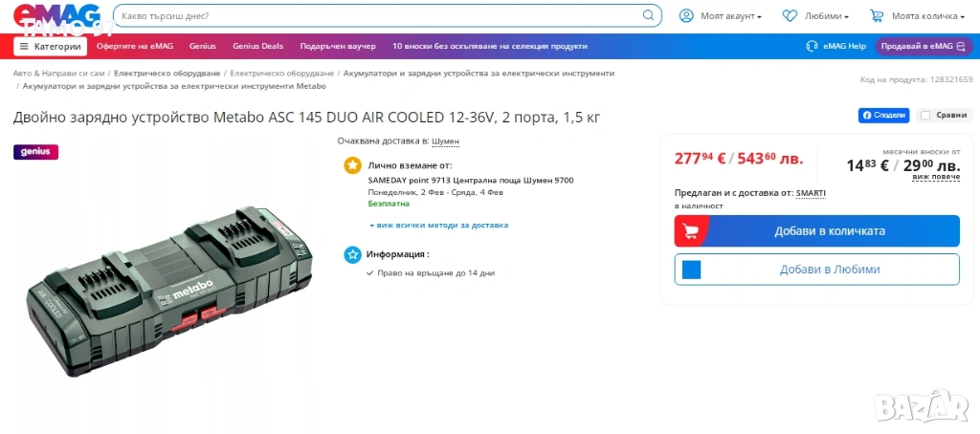The width and height of the screenshot is (980, 434).
Task: Click the genius badge
Action: click(x=35, y=152)
